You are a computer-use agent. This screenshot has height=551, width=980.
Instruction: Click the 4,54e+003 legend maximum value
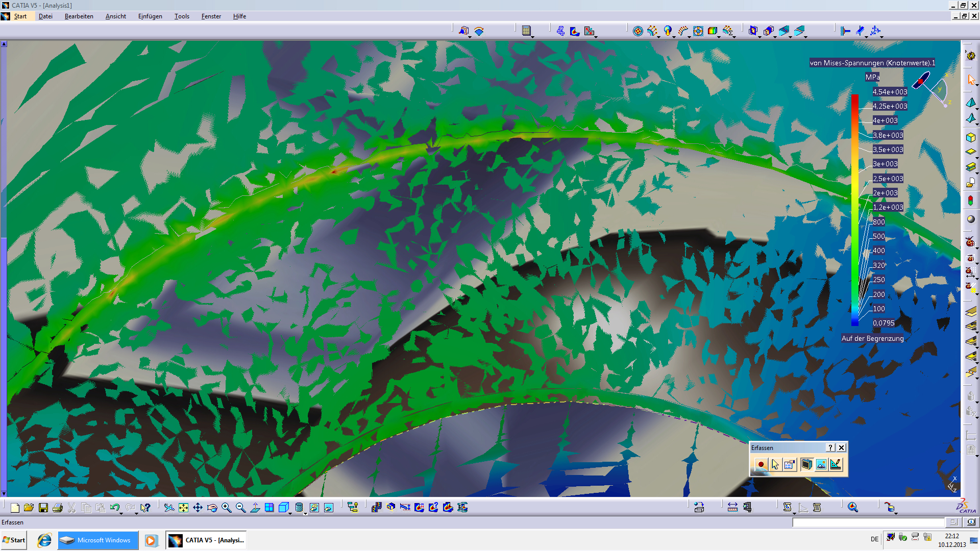(x=890, y=92)
